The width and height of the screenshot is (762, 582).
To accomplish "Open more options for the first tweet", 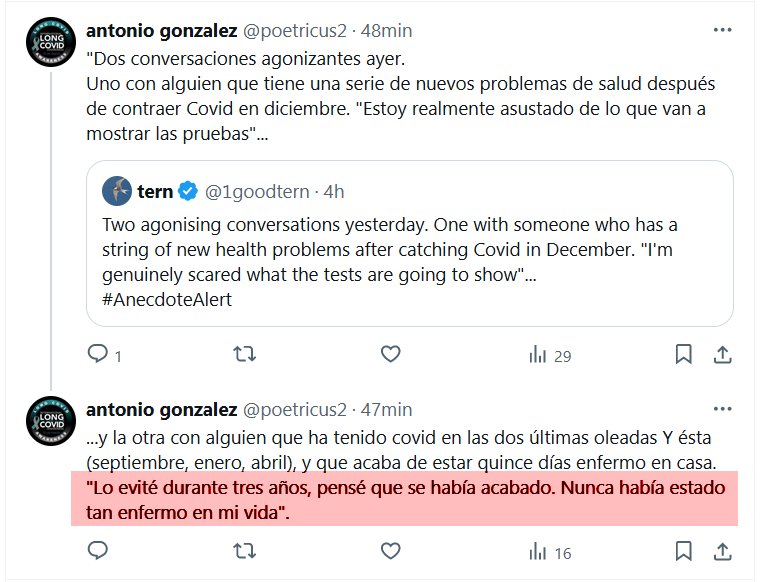I will (721, 31).
